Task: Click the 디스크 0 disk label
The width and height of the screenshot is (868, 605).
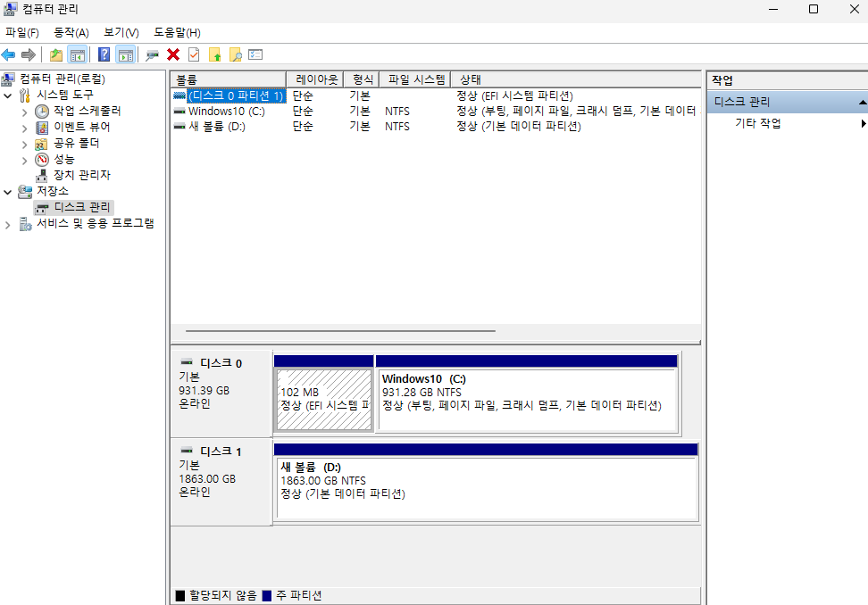Action: 221,363
